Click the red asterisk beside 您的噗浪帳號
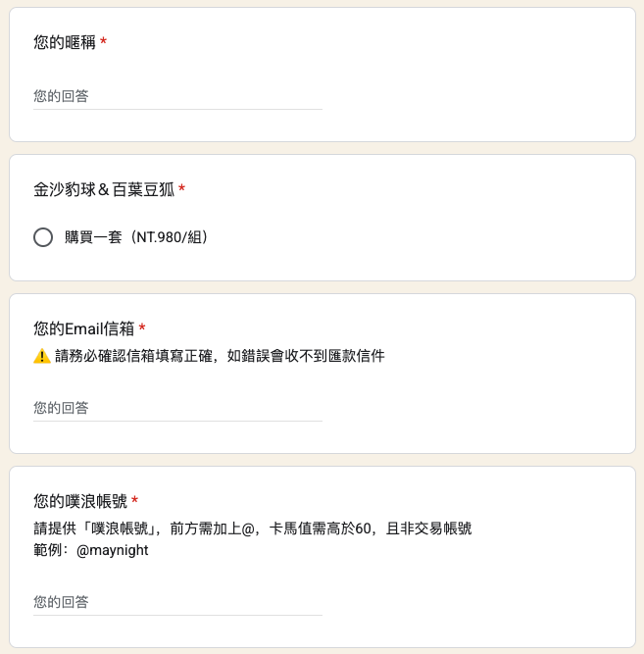This screenshot has width=644, height=654. 134,500
